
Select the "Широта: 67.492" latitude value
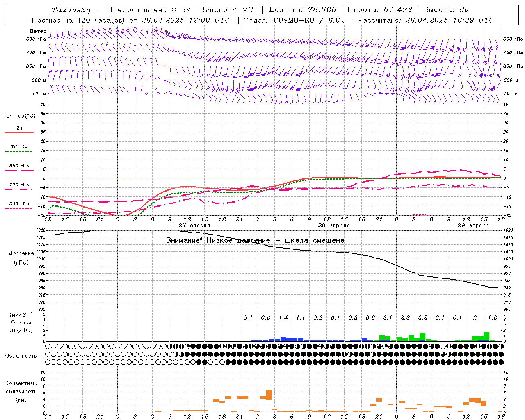click(380, 10)
